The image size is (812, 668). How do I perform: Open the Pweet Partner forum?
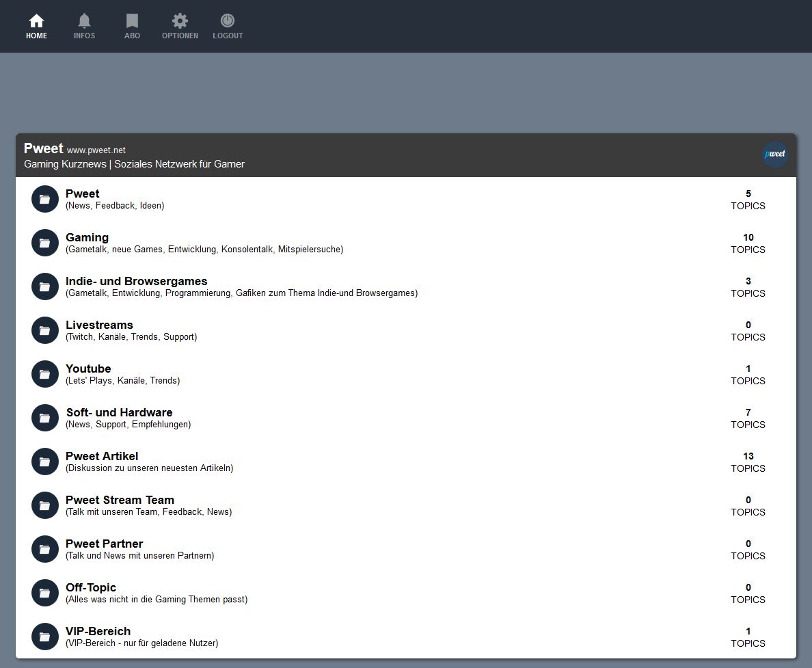point(104,544)
